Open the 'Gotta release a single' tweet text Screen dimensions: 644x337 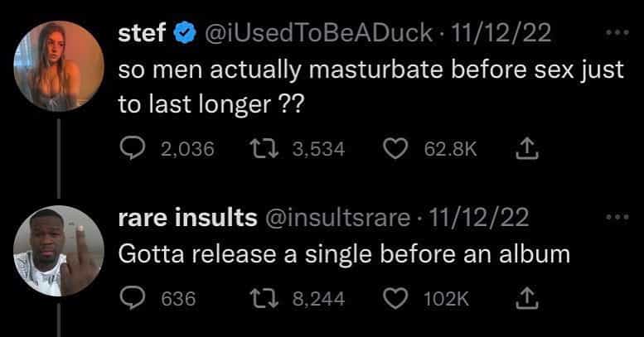345,253
